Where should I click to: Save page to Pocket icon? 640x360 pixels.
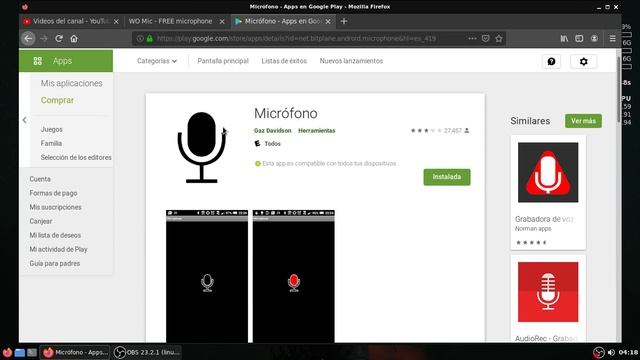click(485, 38)
